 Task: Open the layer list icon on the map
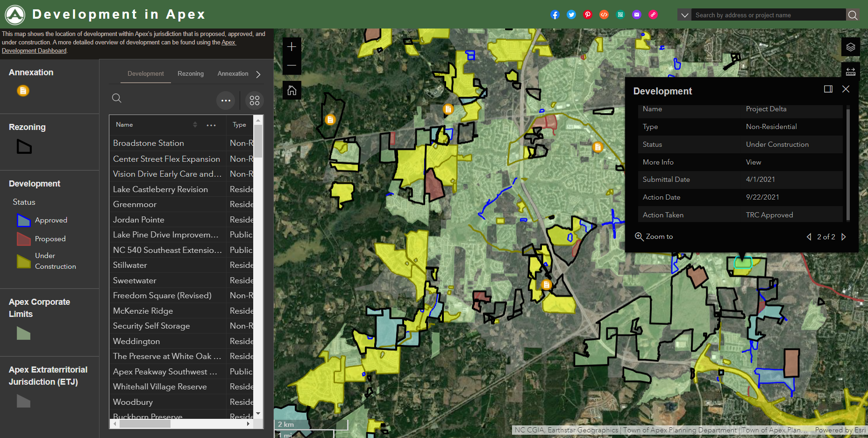850,47
